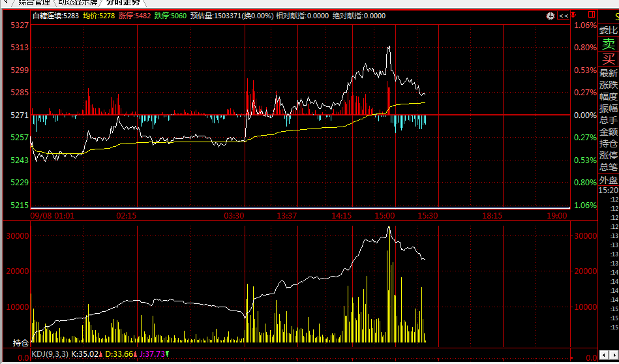Click the 持仓 label on volume chart
This screenshot has height=364, width=619.
[21, 342]
